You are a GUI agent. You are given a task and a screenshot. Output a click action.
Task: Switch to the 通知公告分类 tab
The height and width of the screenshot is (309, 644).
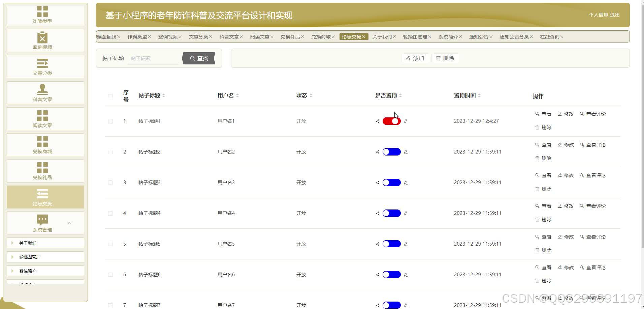pyautogui.click(x=514, y=37)
